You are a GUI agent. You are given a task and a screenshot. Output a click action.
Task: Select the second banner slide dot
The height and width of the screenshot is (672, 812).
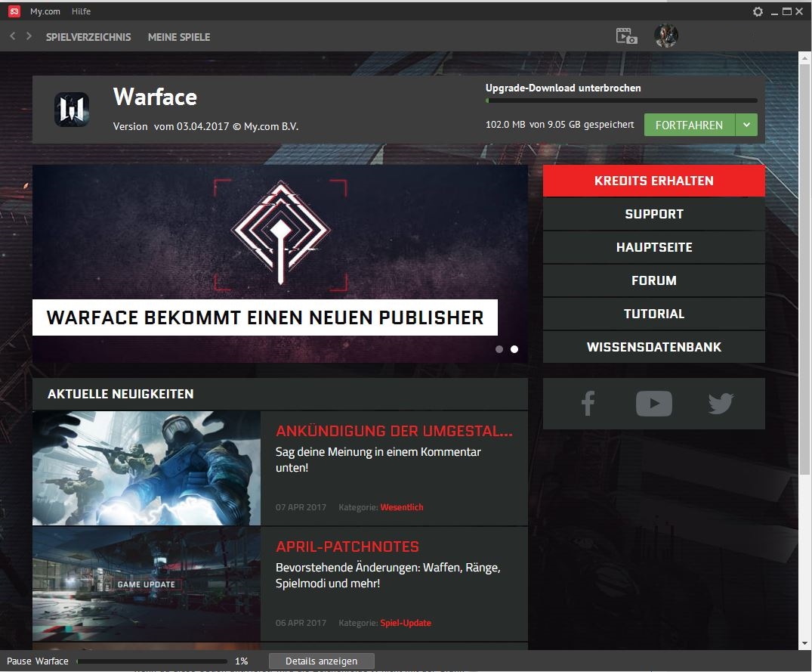point(514,349)
